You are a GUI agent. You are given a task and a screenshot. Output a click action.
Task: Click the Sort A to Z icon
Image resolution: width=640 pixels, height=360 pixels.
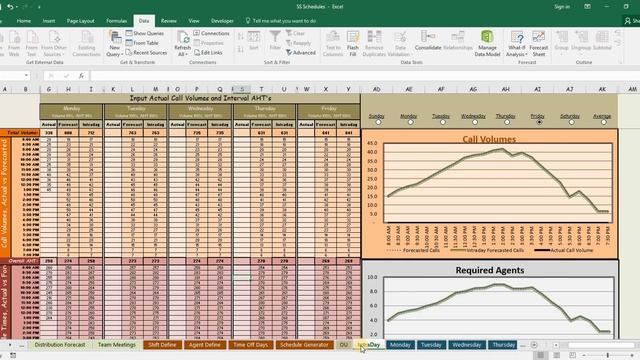tap(241, 37)
